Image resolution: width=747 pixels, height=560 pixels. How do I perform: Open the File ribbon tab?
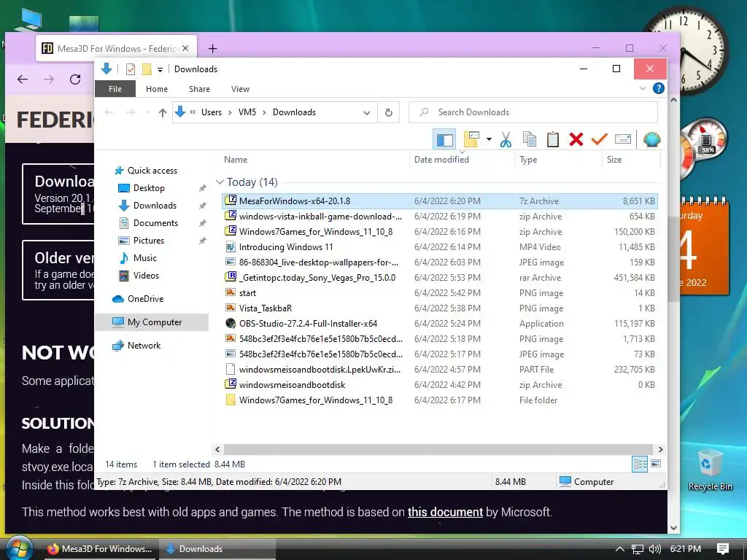115,89
